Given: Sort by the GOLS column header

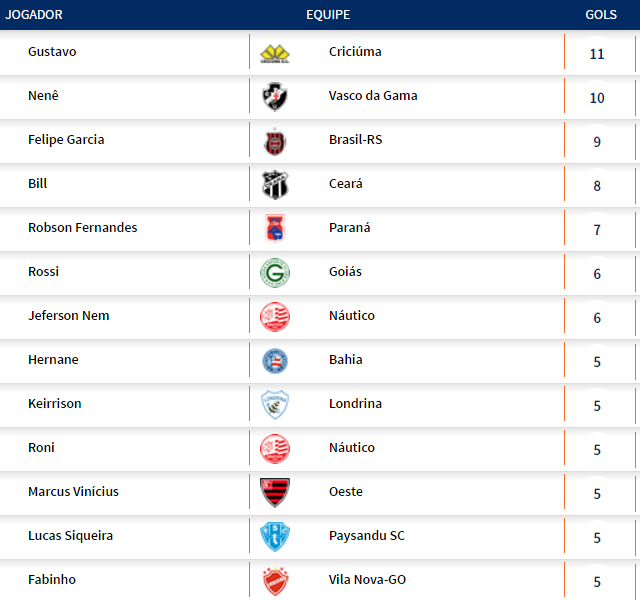Looking at the screenshot, I should (x=601, y=15).
